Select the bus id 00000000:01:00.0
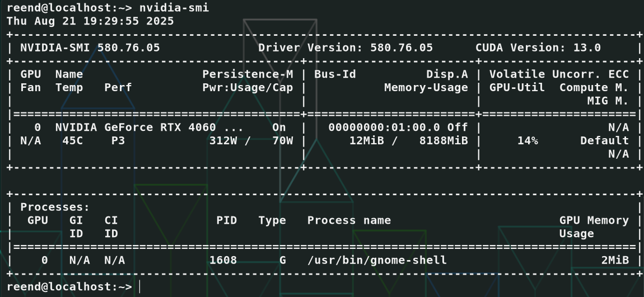 384,127
